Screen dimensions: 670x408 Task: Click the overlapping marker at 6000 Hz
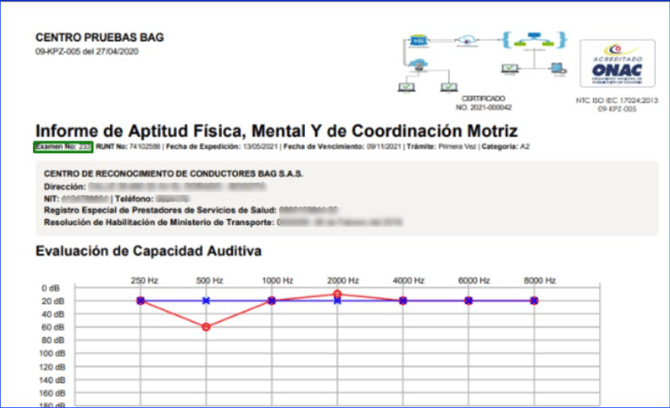468,301
